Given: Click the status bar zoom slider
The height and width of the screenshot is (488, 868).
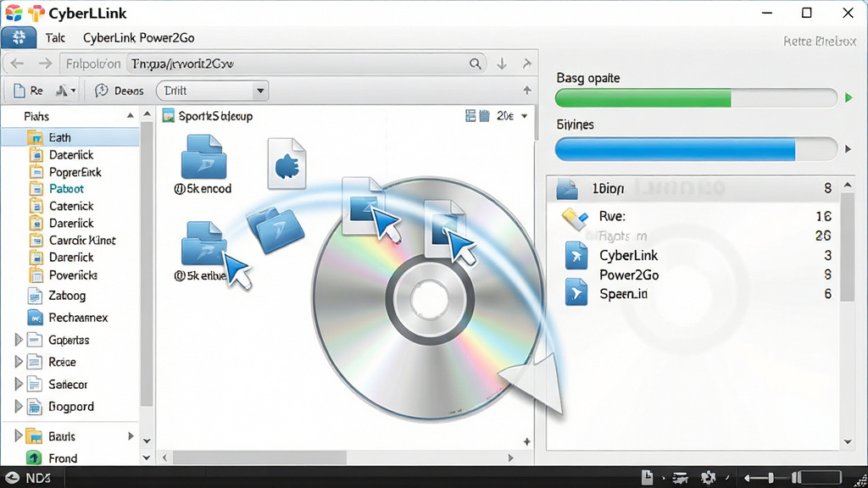Looking at the screenshot, I should point(771,477).
